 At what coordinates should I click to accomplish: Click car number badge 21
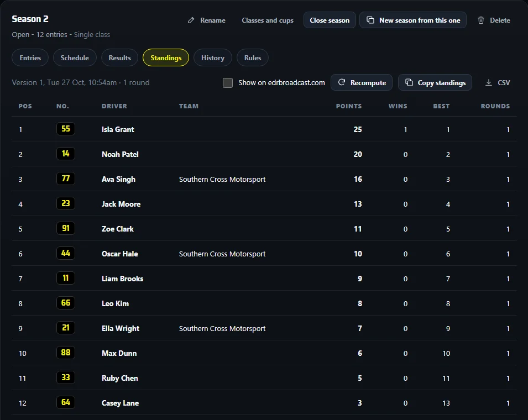(66, 328)
